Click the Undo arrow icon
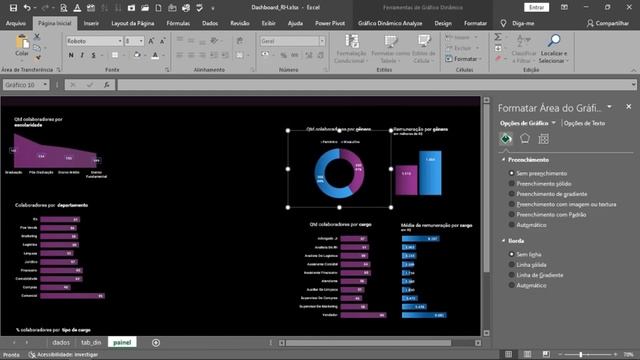This screenshot has height=360, width=640. (x=27, y=8)
